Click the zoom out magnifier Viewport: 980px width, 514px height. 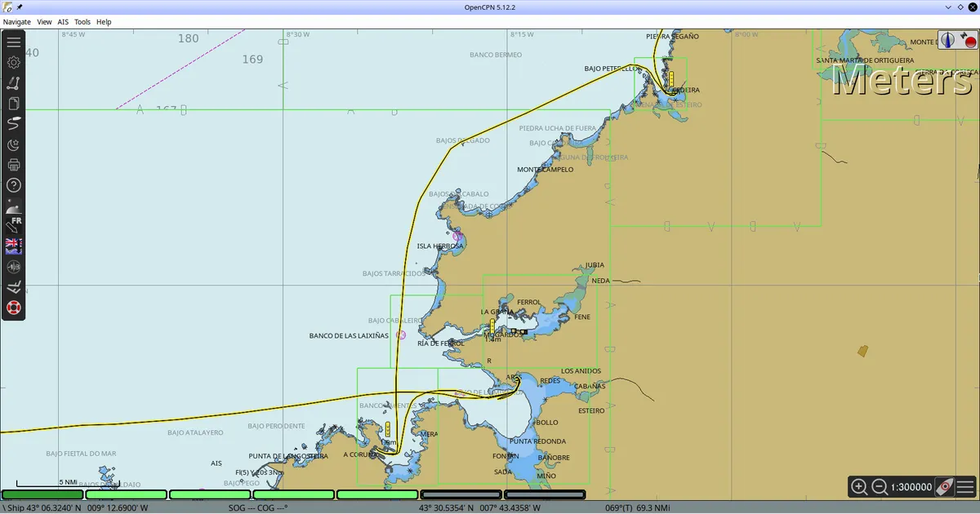click(880, 487)
